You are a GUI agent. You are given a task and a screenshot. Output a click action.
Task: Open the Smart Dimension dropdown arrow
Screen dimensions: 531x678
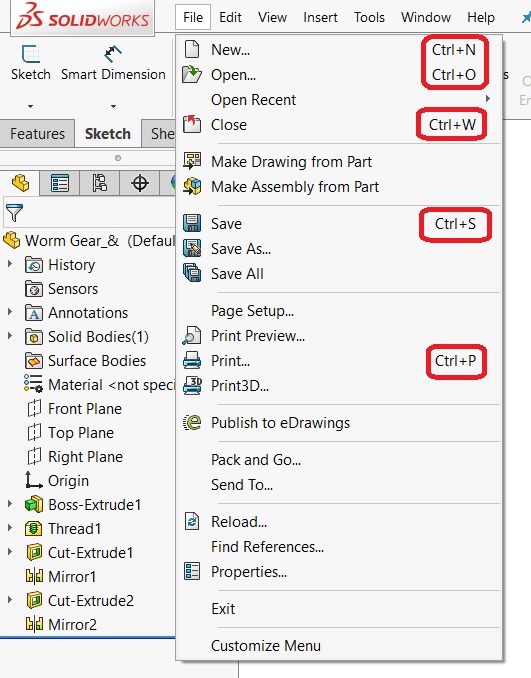click(x=113, y=106)
